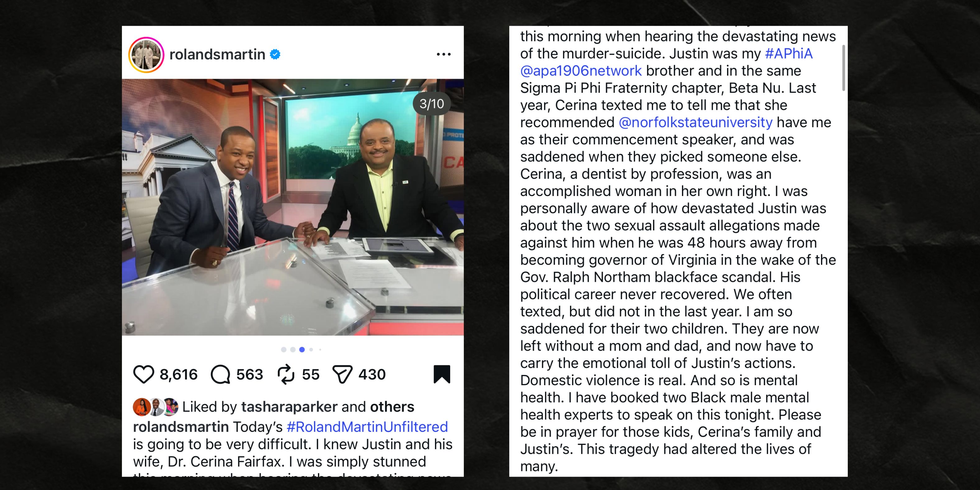The height and width of the screenshot is (490, 980).
Task: Open rolandsmartin username in post header
Action: point(217,54)
